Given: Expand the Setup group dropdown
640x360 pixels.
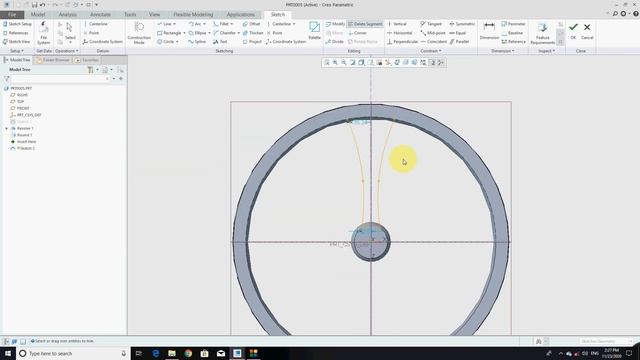Looking at the screenshot, I should click(17, 51).
